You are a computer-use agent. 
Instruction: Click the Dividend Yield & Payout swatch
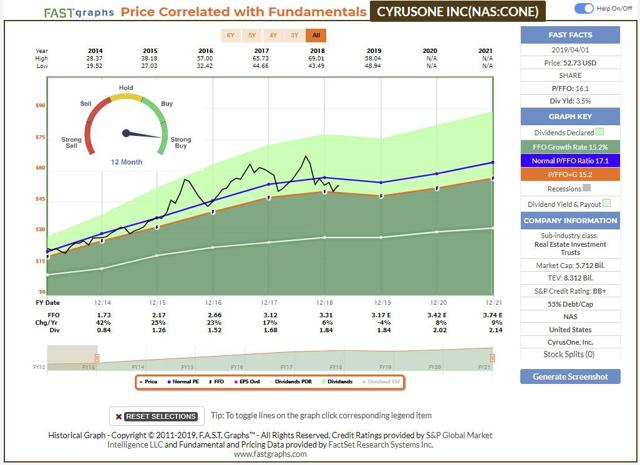pyautogui.click(x=607, y=203)
